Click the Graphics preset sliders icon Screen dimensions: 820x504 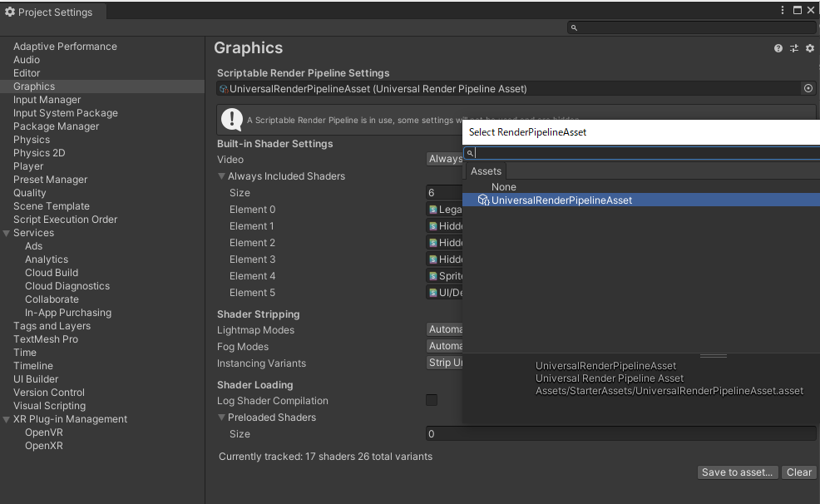tap(794, 49)
